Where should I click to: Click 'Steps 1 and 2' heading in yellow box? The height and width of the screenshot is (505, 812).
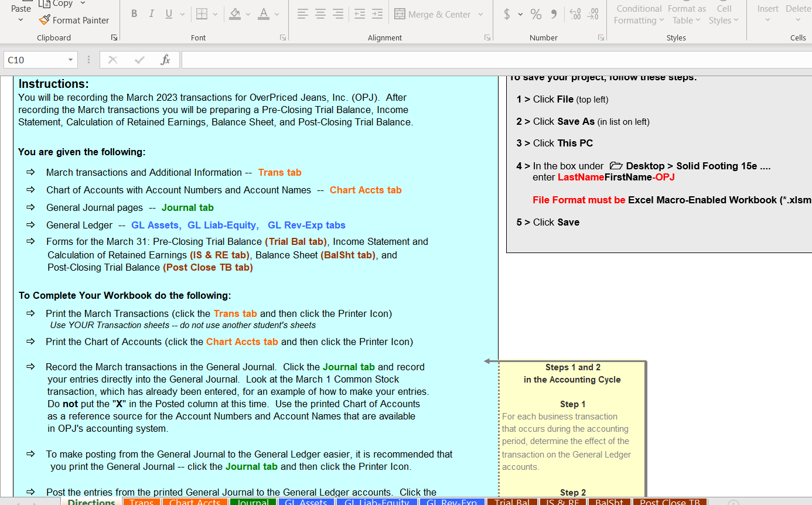coord(572,367)
